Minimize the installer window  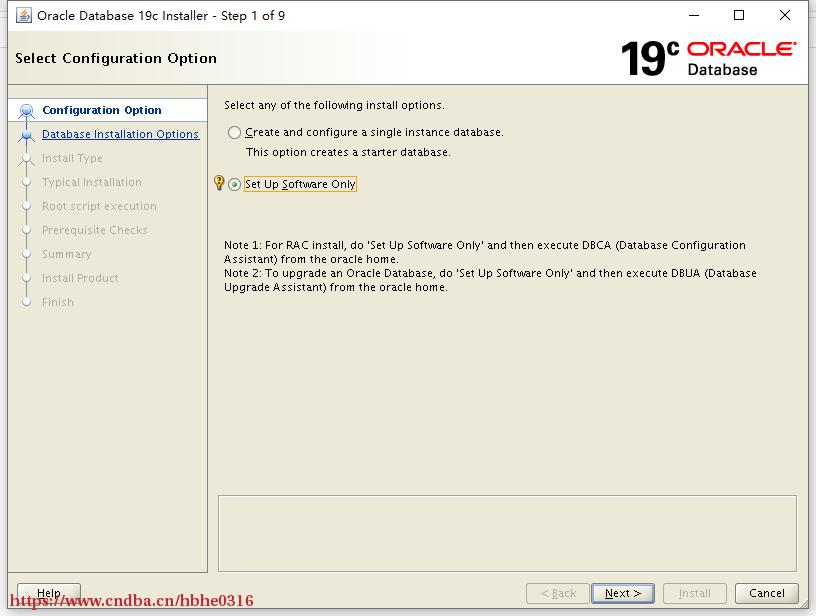pos(694,16)
